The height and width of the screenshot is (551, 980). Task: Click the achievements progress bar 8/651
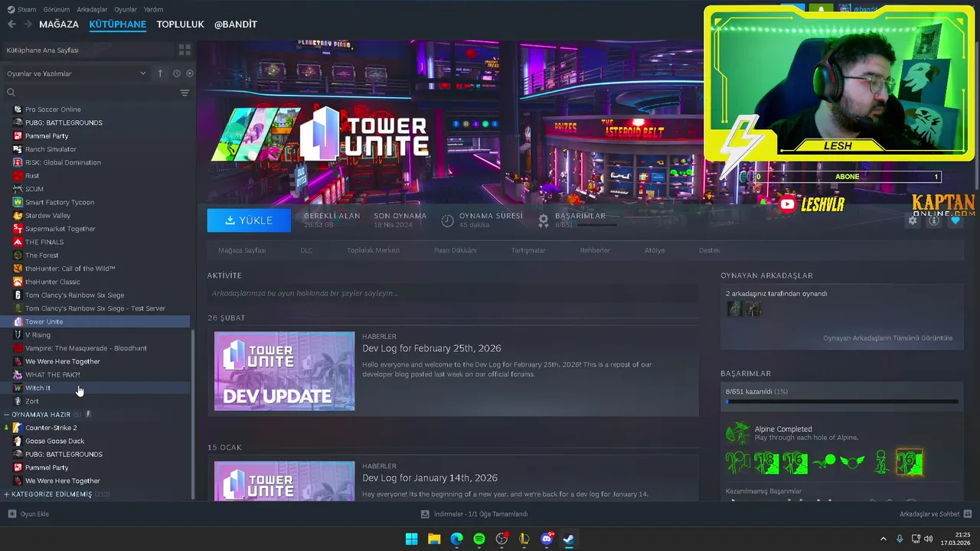click(x=841, y=401)
